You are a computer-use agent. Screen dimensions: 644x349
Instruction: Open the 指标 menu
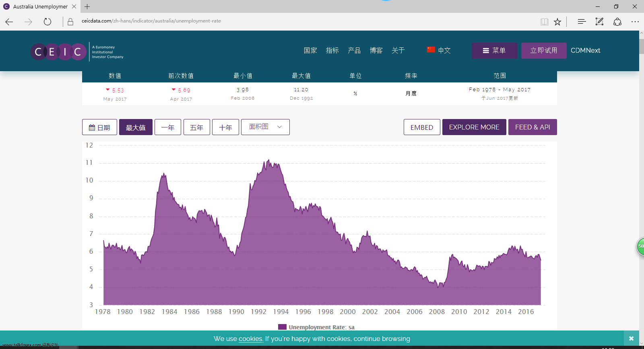(332, 50)
